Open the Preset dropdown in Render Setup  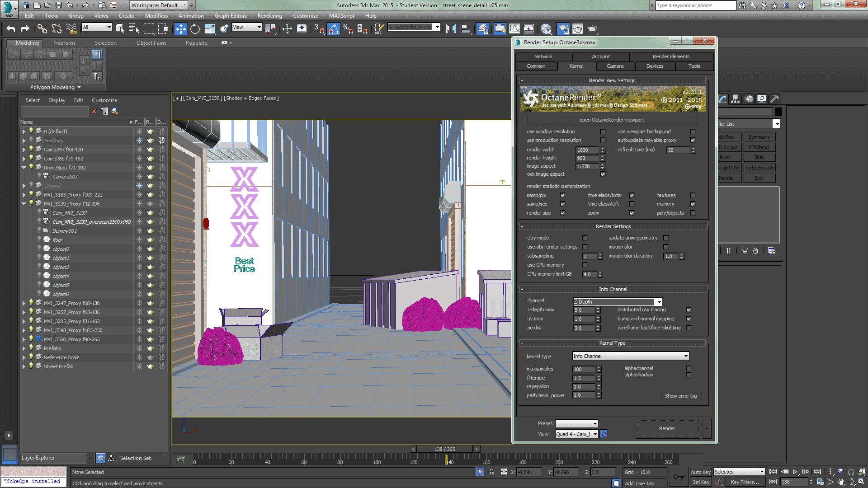577,424
